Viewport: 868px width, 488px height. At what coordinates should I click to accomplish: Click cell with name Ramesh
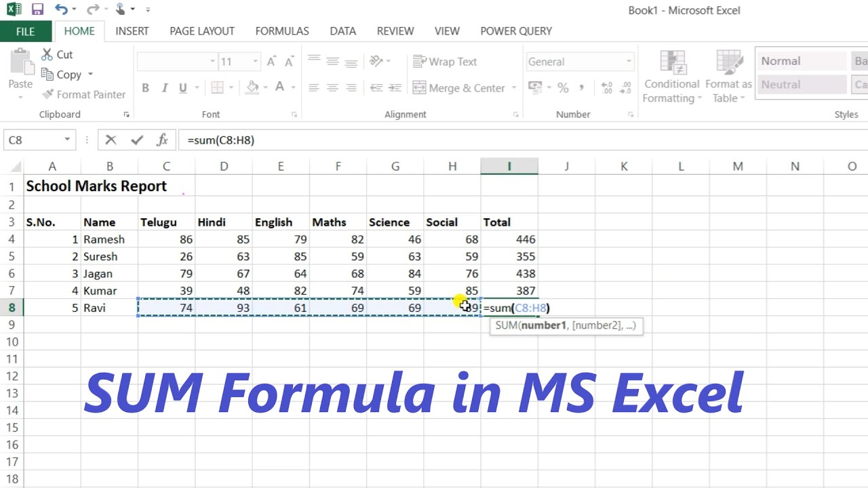(x=109, y=239)
